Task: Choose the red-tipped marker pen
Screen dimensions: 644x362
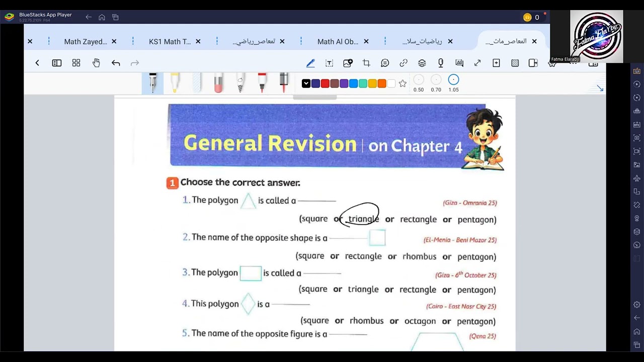Action: [x=262, y=82]
